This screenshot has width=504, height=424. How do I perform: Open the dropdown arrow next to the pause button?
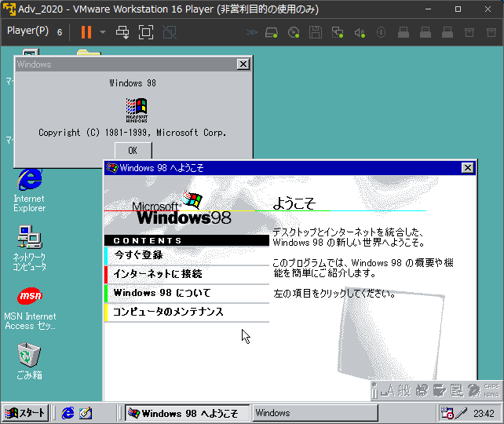tap(103, 32)
